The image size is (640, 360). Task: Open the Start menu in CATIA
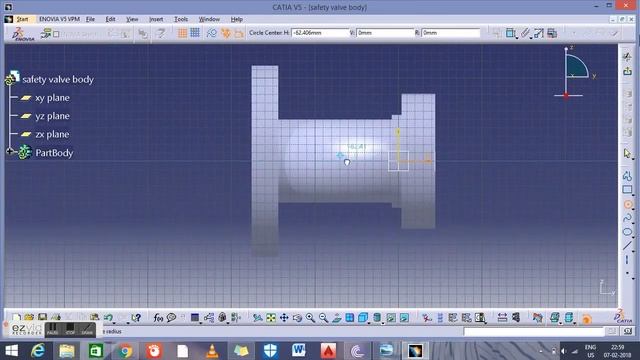(x=22, y=19)
